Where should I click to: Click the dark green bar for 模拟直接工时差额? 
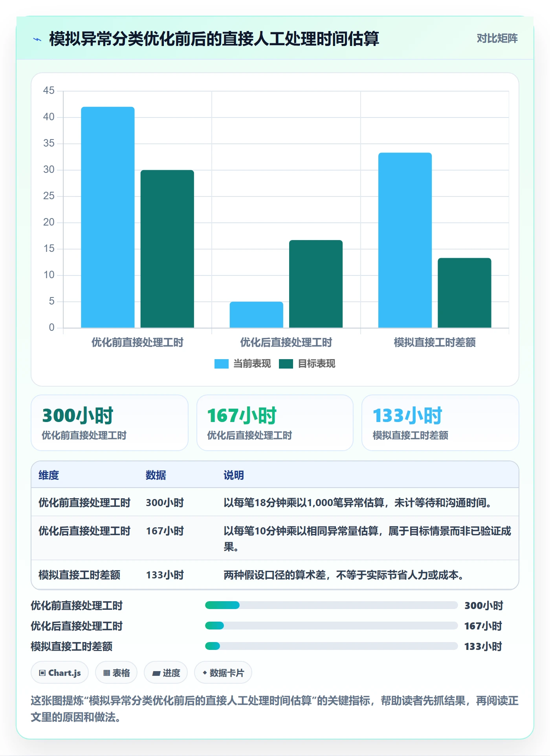[x=464, y=293]
